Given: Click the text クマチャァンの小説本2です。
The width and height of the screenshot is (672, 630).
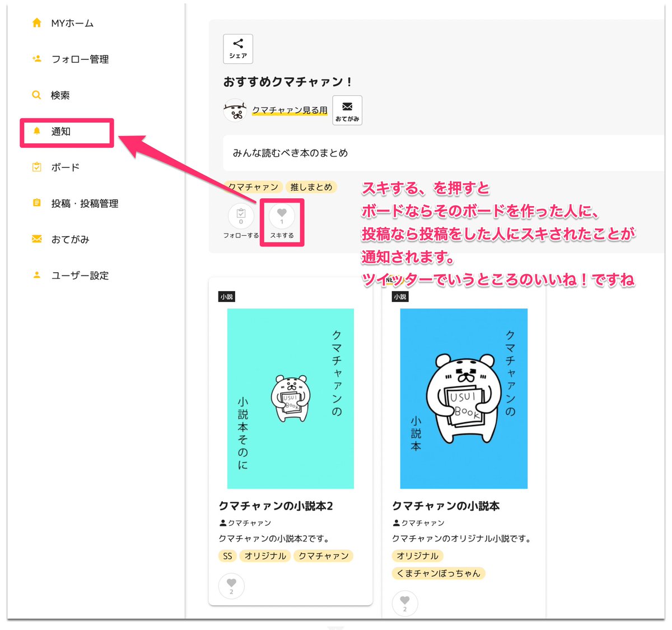Looking at the screenshot, I should [x=274, y=539].
